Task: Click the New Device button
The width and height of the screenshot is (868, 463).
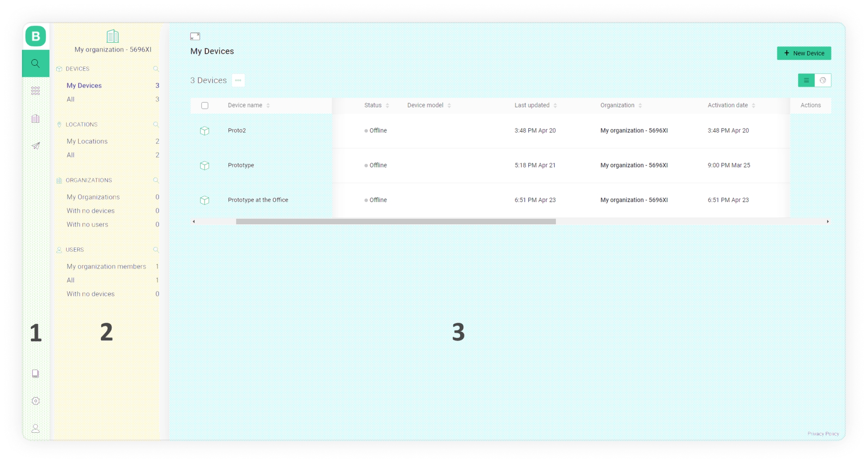Action: click(x=804, y=53)
